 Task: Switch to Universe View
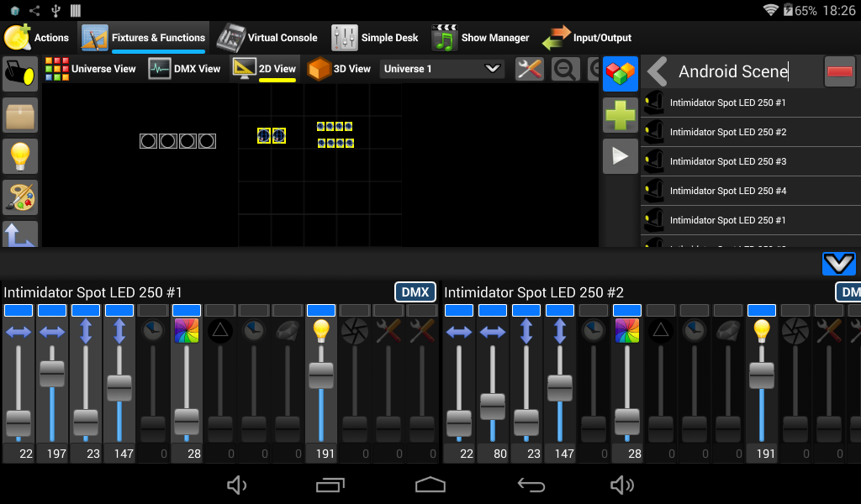91,69
